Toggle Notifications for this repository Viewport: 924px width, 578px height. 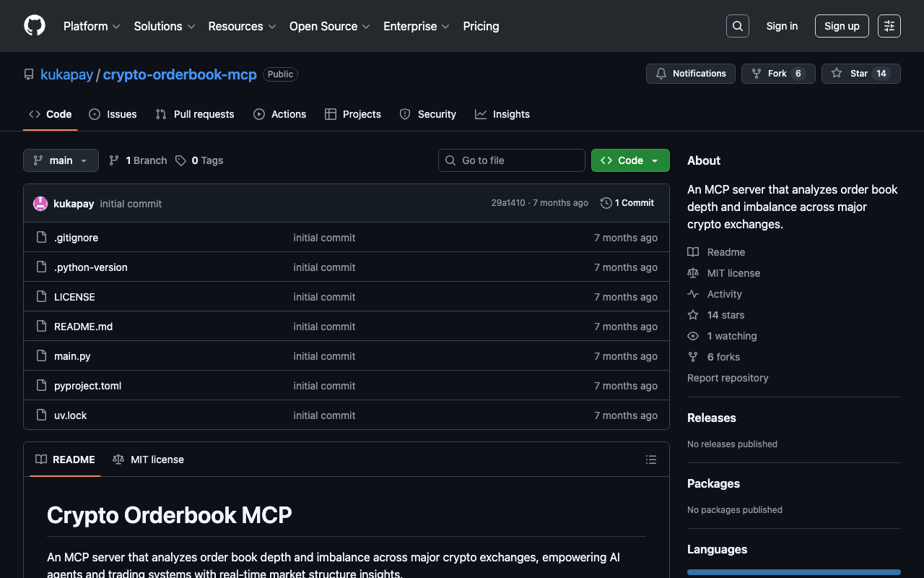(x=691, y=74)
